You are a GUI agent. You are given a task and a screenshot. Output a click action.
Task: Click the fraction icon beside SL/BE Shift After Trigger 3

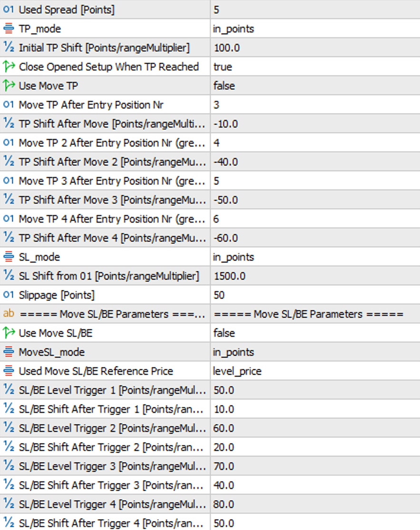(9, 485)
